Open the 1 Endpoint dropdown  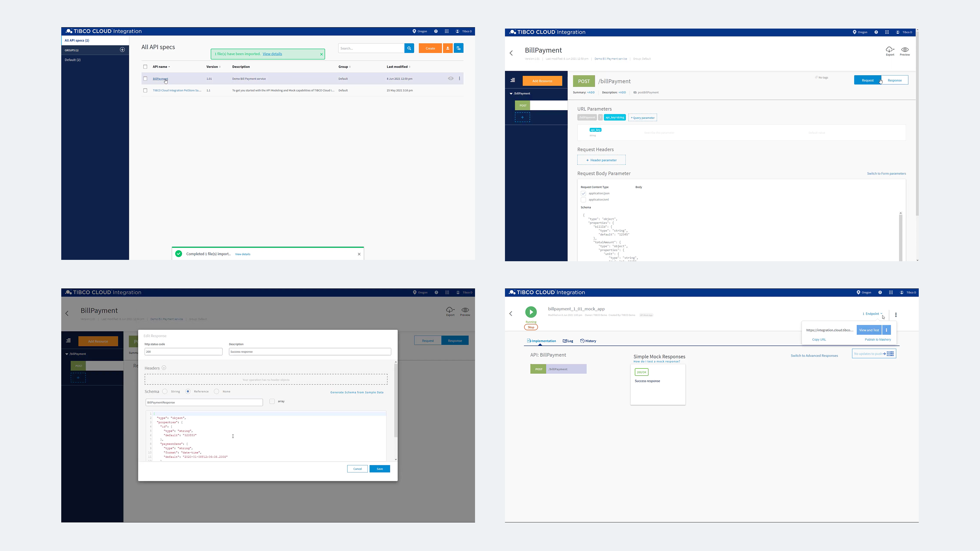871,314
